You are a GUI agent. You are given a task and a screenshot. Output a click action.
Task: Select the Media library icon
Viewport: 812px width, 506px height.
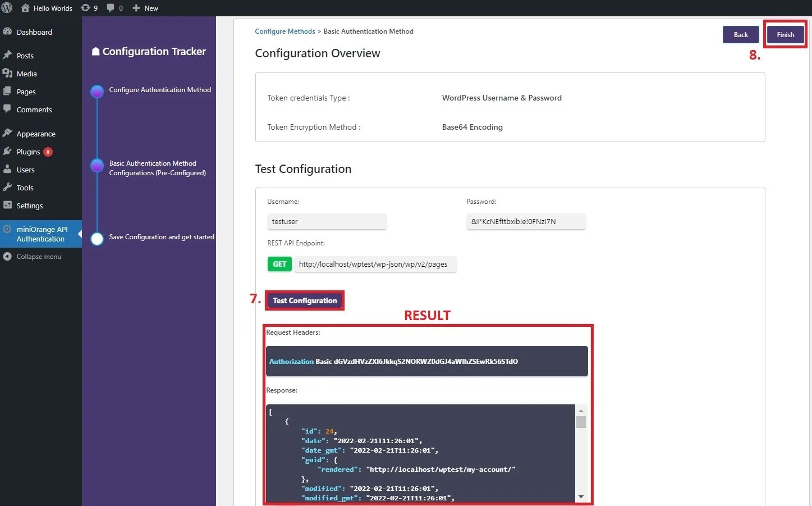coord(8,73)
